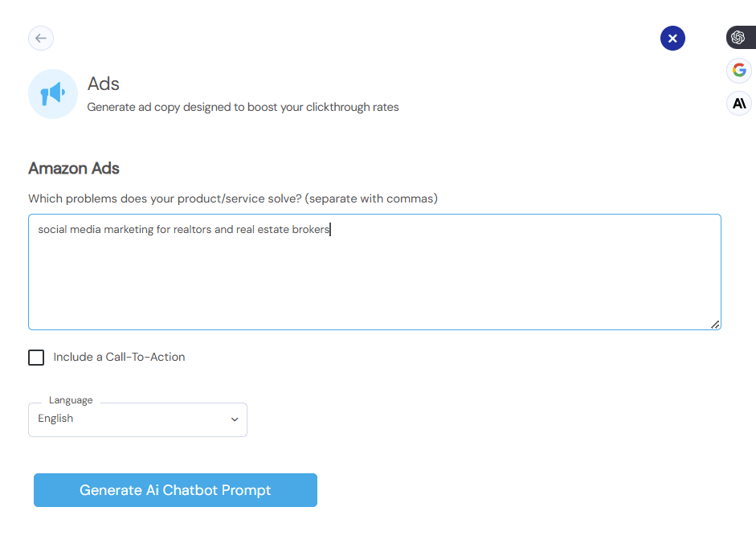Click the "Amazon Ads" section heading
Image resolution: width=756 pixels, height=544 pixels.
pos(74,169)
